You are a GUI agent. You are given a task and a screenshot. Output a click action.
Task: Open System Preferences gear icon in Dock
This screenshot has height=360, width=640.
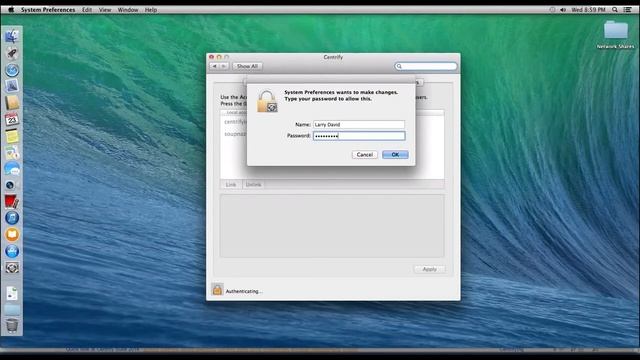coord(12,268)
